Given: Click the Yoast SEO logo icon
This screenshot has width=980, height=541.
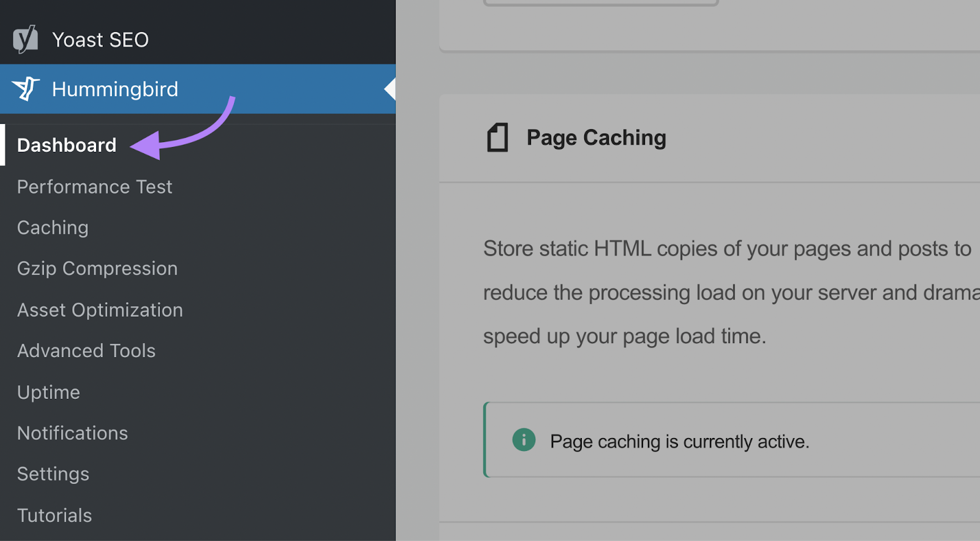Looking at the screenshot, I should click(x=26, y=40).
